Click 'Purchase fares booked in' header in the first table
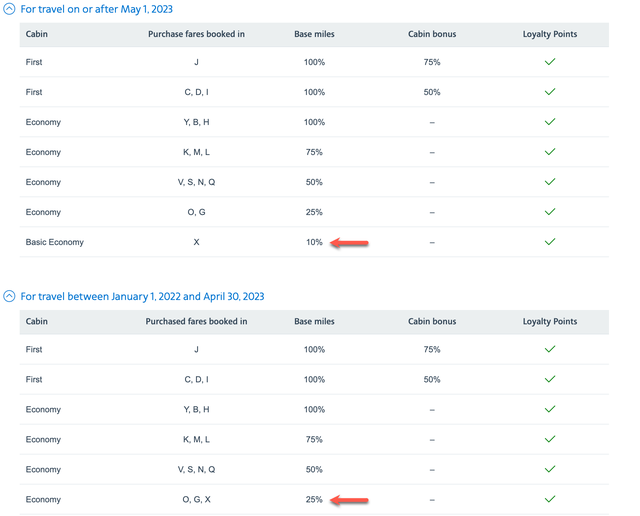This screenshot has height=516, width=640. point(196,34)
